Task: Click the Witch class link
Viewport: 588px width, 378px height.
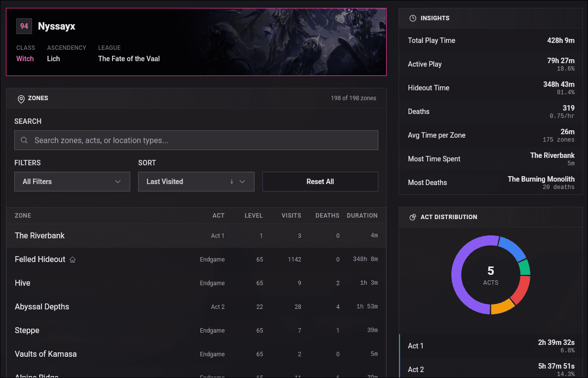Action: point(25,59)
